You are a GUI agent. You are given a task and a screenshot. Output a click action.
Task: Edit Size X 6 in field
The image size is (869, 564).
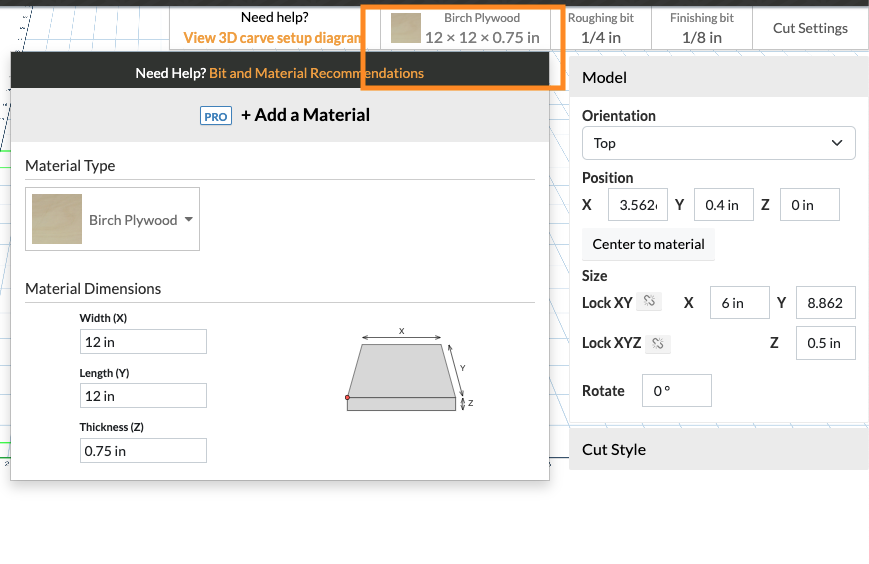click(739, 302)
